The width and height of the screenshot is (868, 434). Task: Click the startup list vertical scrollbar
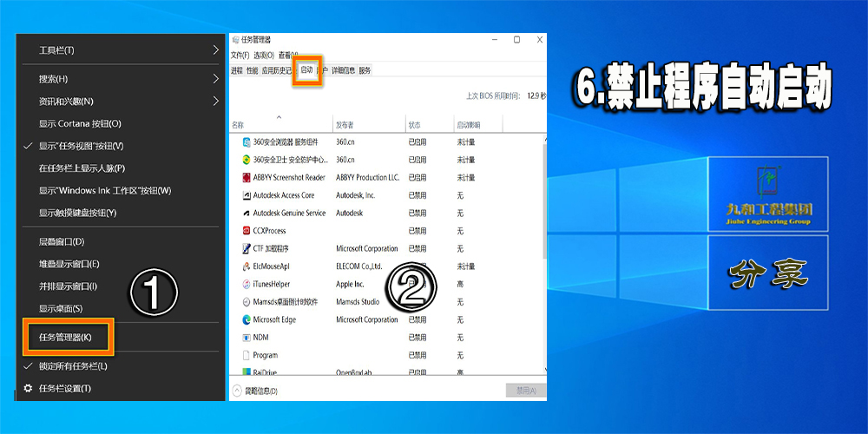pyautogui.click(x=545, y=200)
